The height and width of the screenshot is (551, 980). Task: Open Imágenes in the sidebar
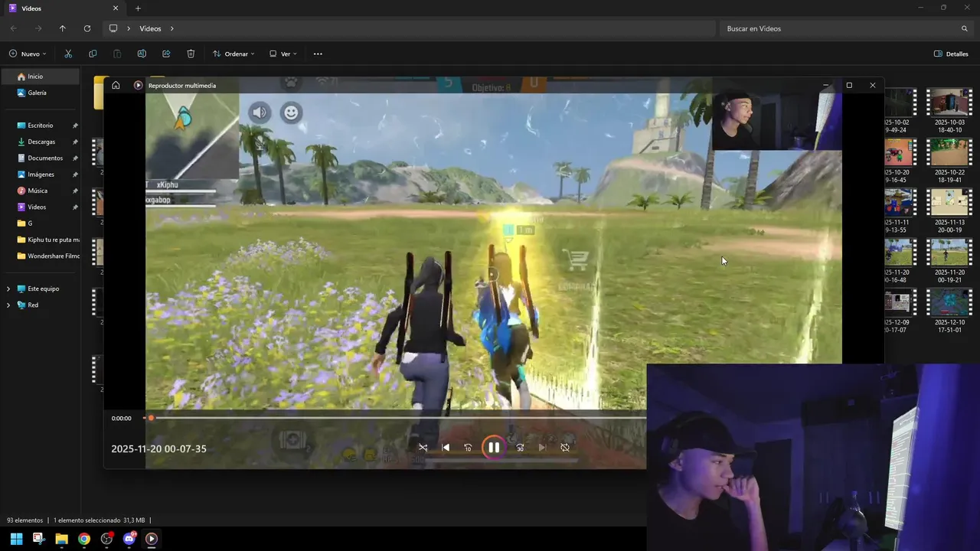pyautogui.click(x=40, y=174)
